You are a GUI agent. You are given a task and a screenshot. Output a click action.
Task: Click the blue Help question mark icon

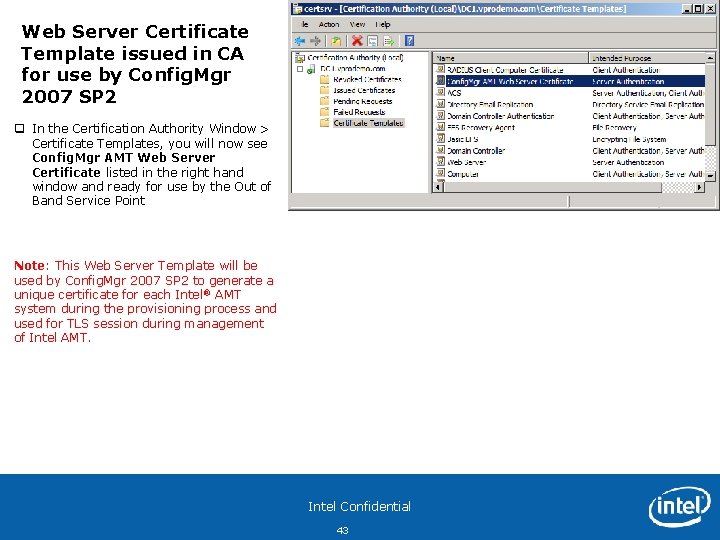coord(409,41)
